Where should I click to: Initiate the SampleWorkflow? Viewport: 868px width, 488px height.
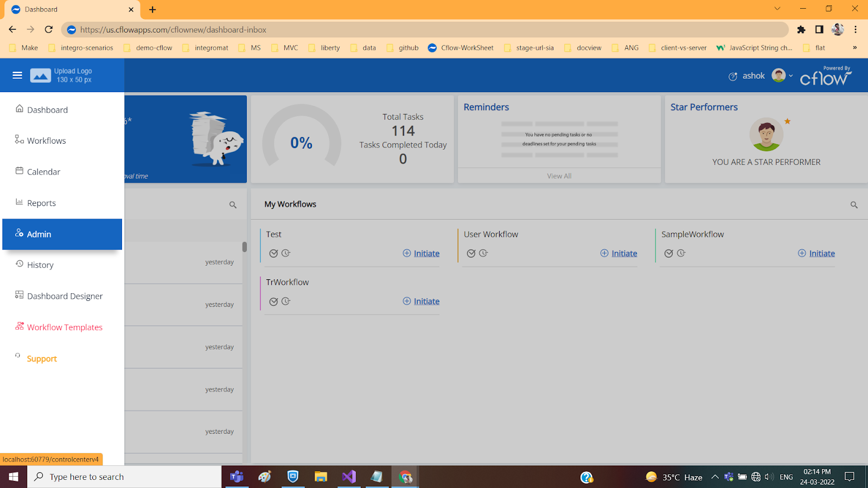[x=816, y=253]
